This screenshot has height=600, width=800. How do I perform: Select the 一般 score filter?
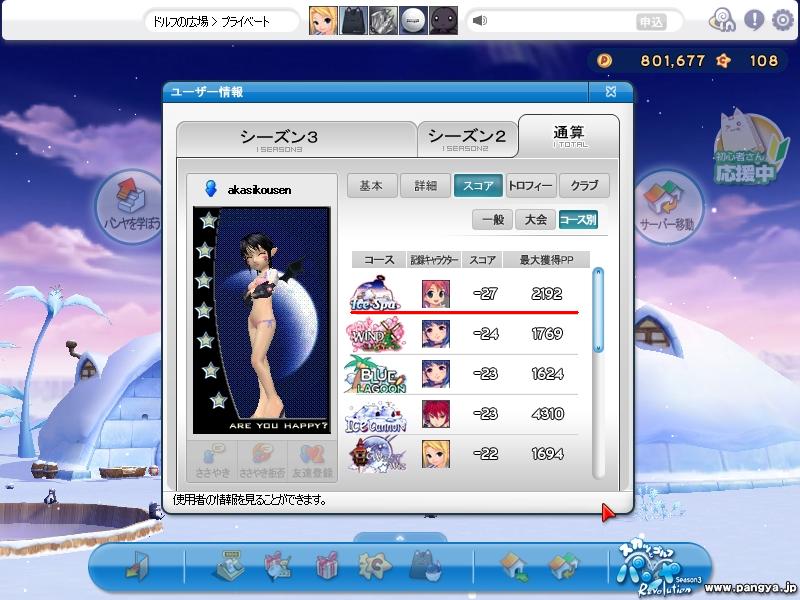pos(493,220)
